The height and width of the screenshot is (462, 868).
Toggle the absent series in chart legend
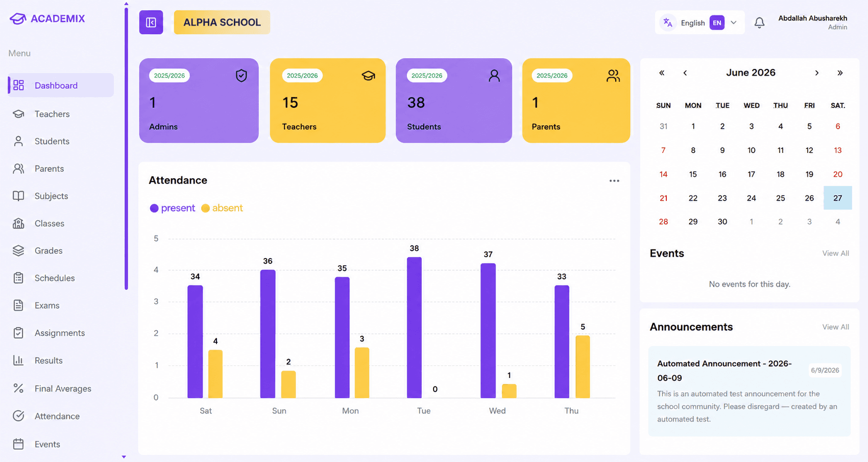(x=222, y=208)
